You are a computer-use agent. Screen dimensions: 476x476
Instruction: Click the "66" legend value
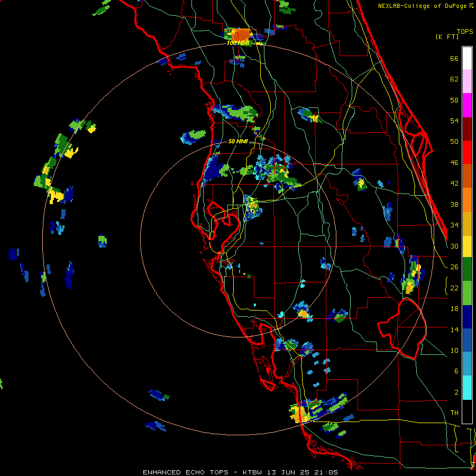(454, 58)
